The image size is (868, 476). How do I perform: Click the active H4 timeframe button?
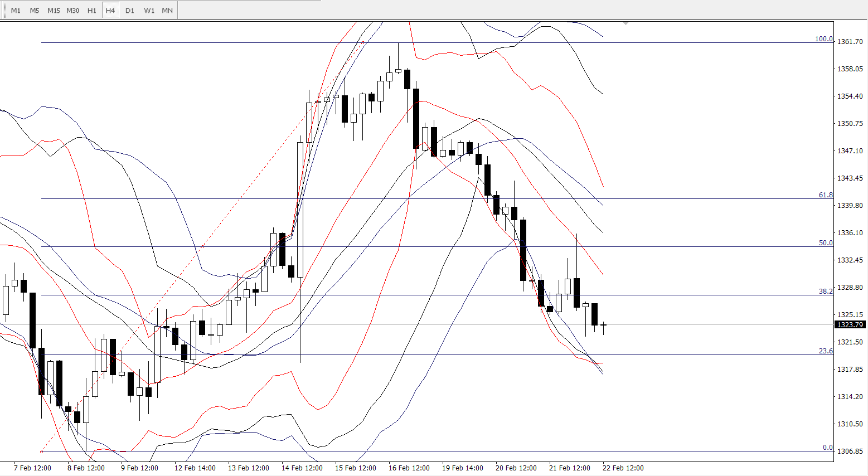pos(110,11)
